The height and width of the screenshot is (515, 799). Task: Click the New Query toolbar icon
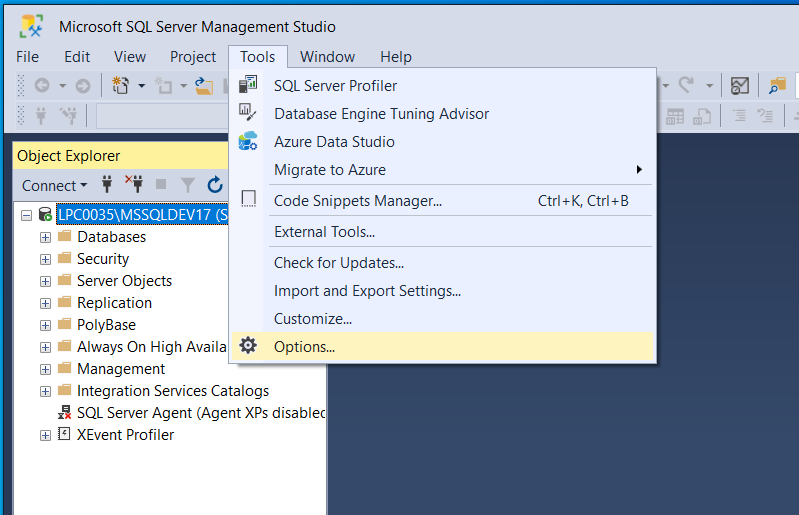pos(121,86)
